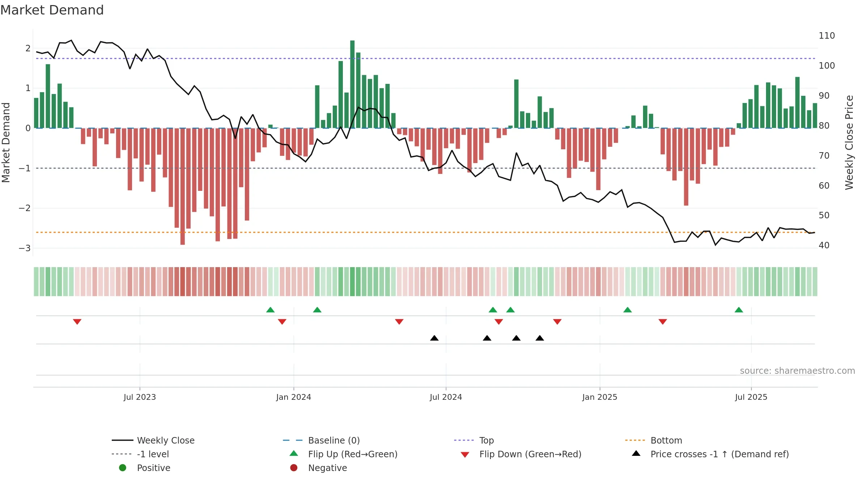
Task: Click the green triangle Flip Up legend icon
Action: [x=294, y=453]
